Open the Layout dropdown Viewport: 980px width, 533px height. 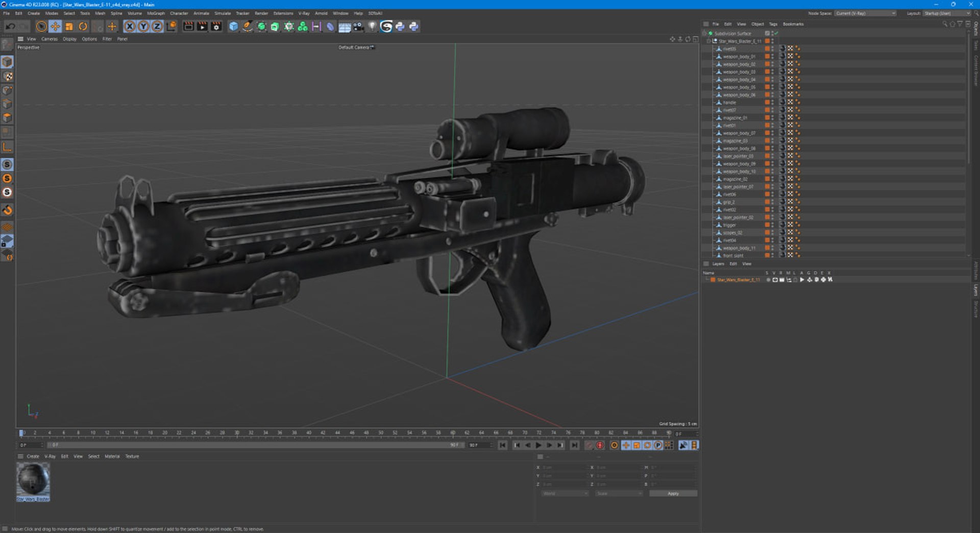[946, 13]
